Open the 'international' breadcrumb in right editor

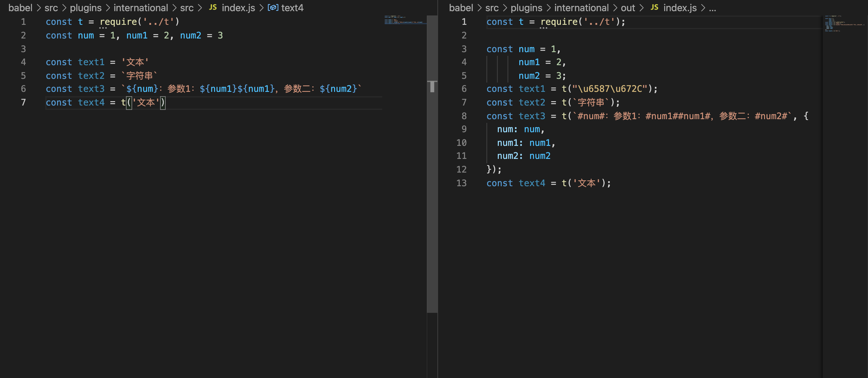pyautogui.click(x=581, y=7)
